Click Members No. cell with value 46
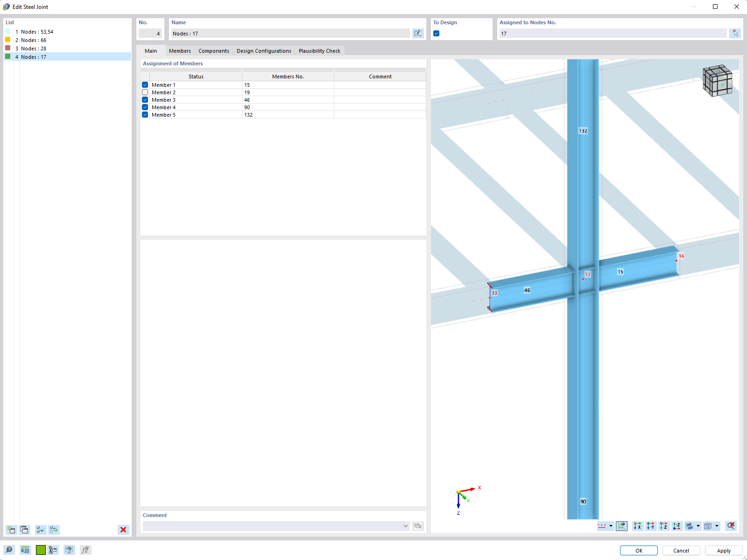Viewport: 747px width, 560px height. click(288, 100)
